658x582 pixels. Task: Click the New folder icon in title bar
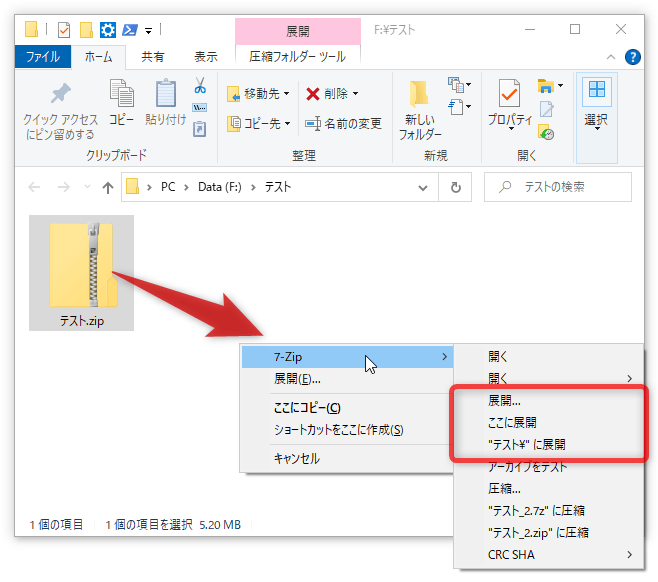(x=86, y=30)
